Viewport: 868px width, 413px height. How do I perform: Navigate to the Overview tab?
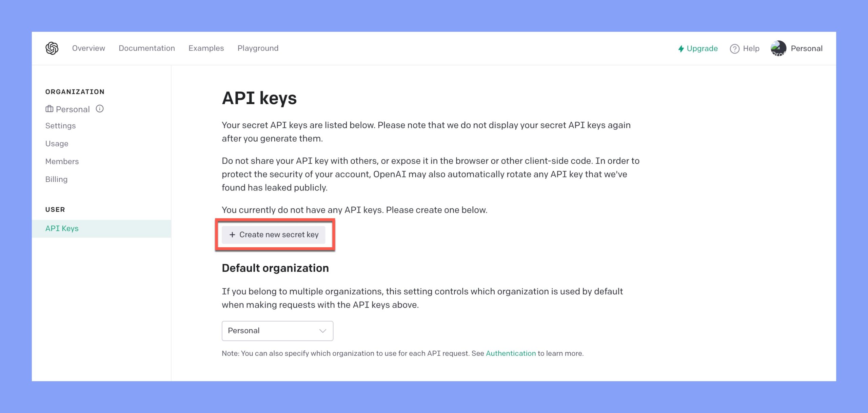(88, 48)
